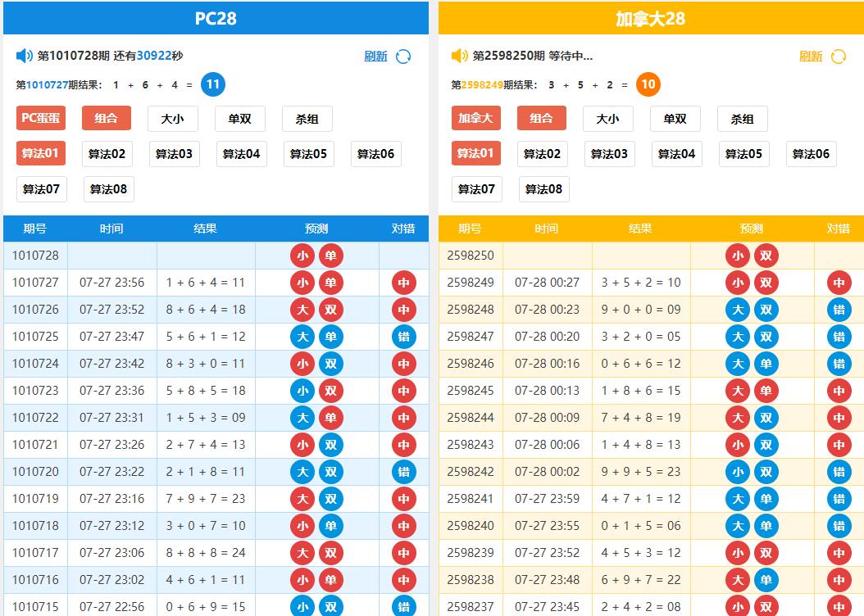Screen dimensions: 864x616
Task: Switch to 杀组 mode in 加拿大28
Action: [x=742, y=119]
